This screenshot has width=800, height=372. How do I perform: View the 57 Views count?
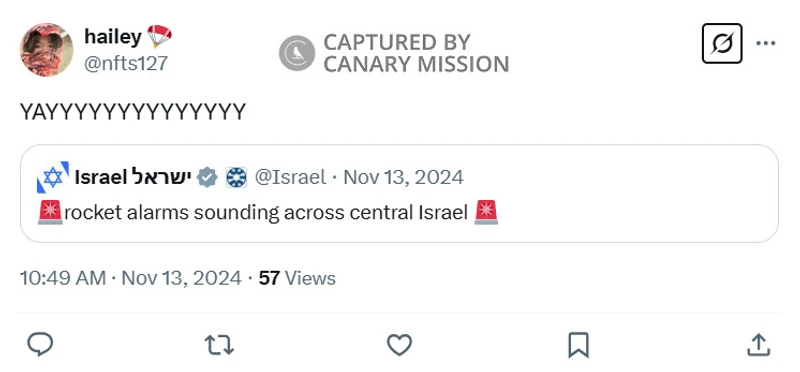click(297, 279)
